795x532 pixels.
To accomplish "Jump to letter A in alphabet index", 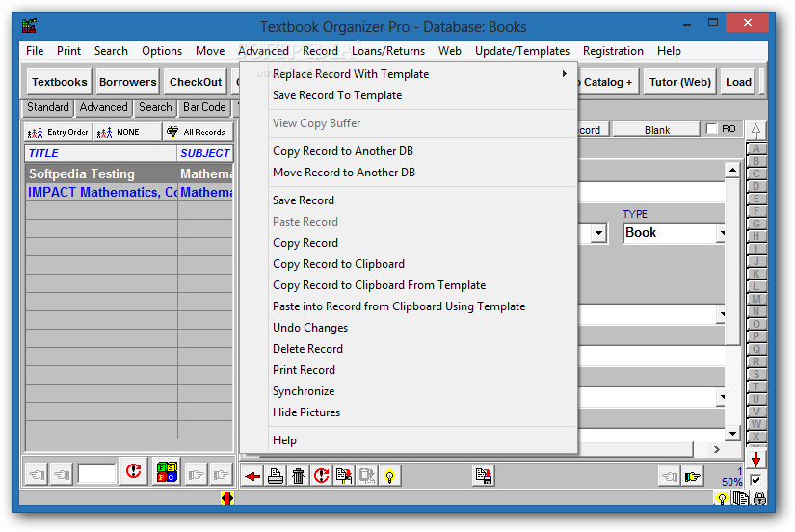I will (755, 148).
